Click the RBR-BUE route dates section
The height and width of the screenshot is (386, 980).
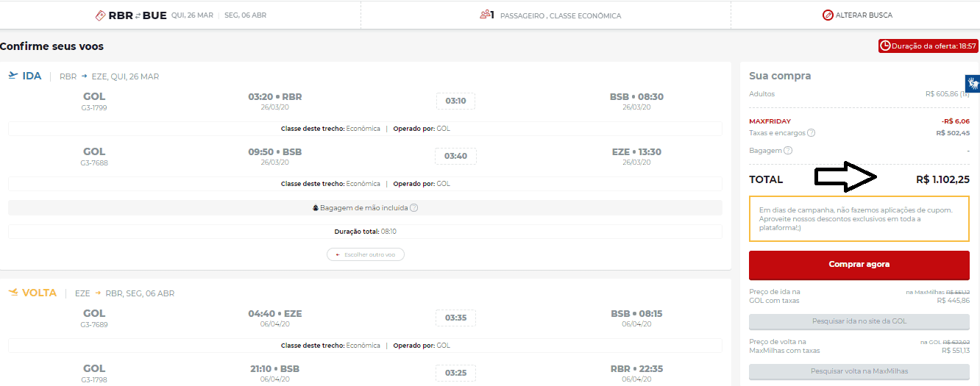coord(182,15)
